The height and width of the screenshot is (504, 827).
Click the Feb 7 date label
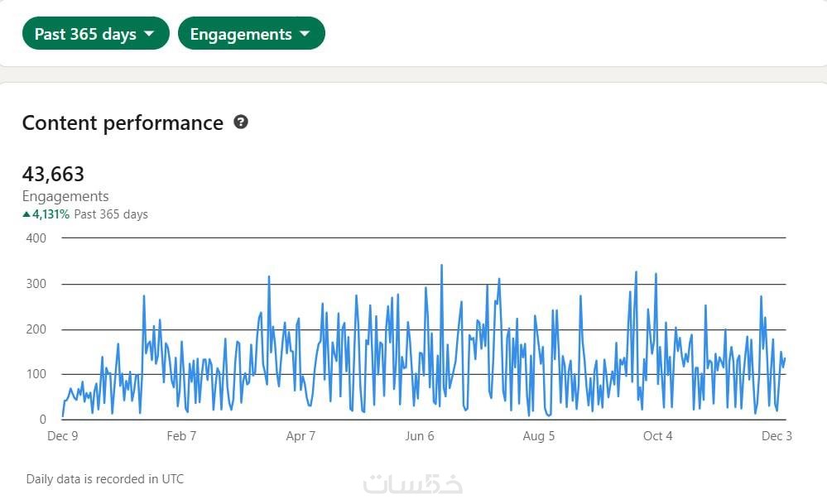pyautogui.click(x=181, y=436)
